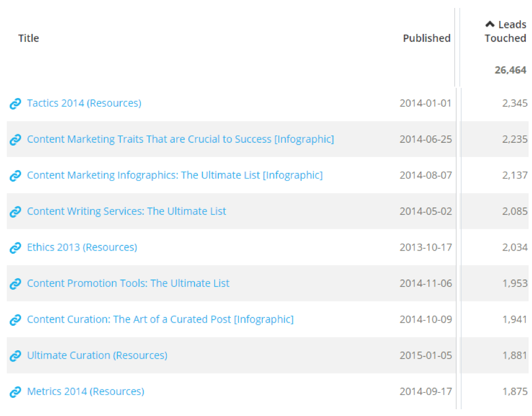This screenshot has height=416, width=532.
Task: Open Ethics 2013 (Resources) title link
Action: tap(82, 247)
